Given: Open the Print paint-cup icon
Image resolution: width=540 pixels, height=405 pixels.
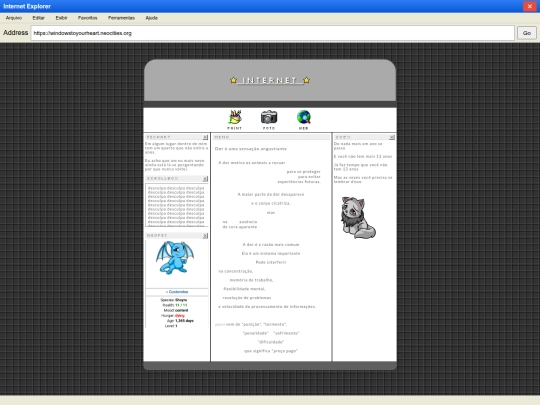Looking at the screenshot, I should coord(235,117).
